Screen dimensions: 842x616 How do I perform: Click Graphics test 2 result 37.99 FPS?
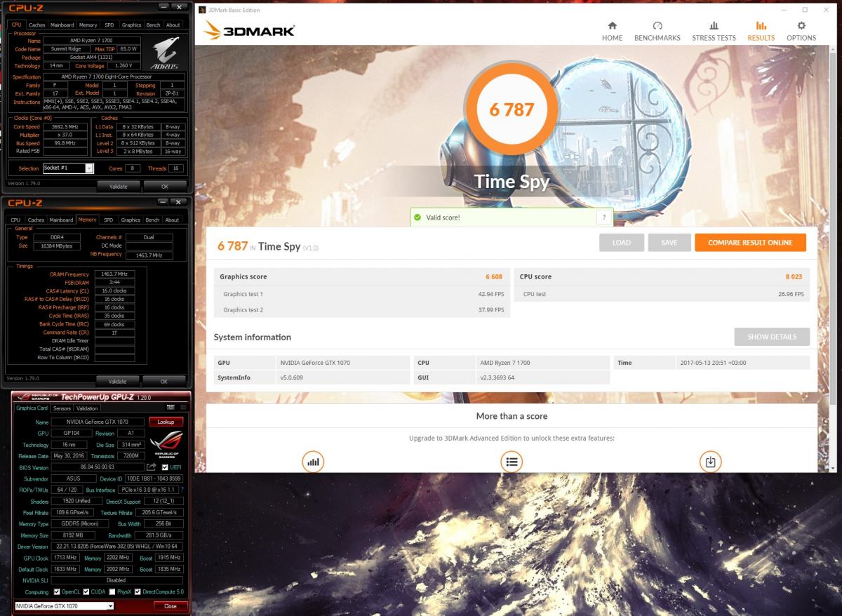pos(490,310)
